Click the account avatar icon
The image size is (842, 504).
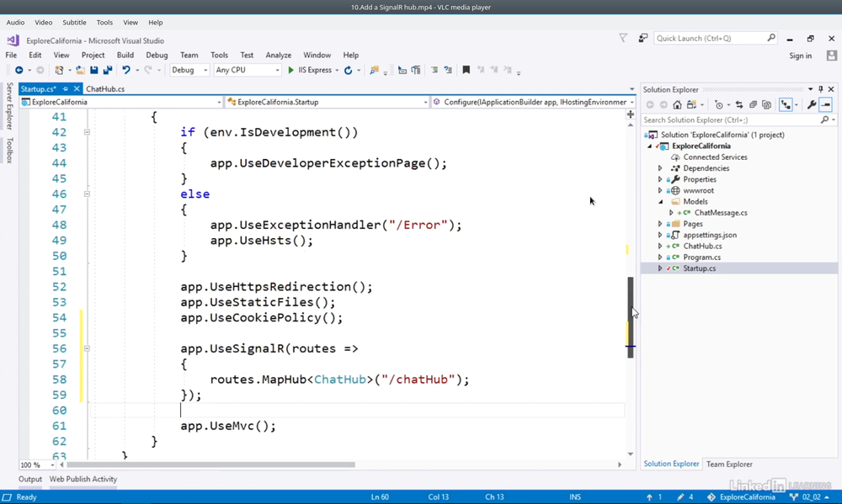pos(832,56)
